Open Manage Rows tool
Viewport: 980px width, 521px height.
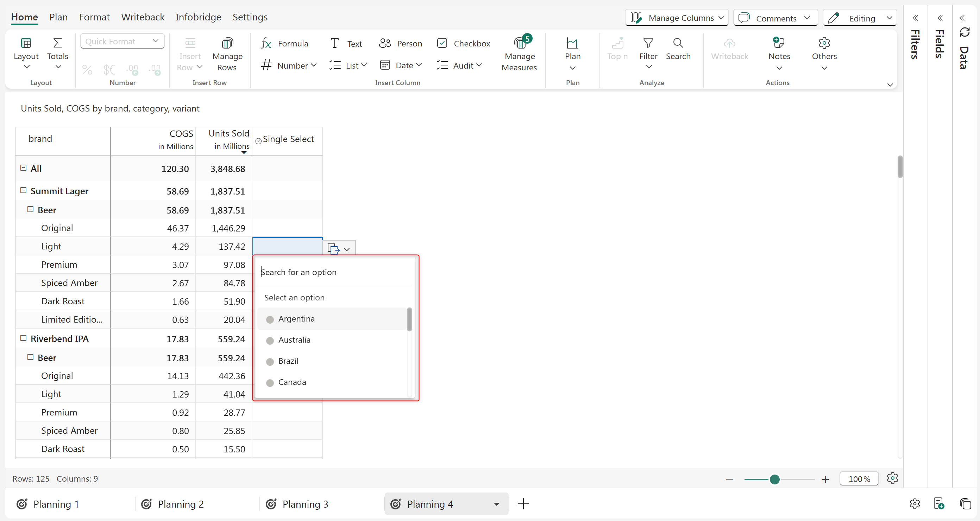pos(227,43)
